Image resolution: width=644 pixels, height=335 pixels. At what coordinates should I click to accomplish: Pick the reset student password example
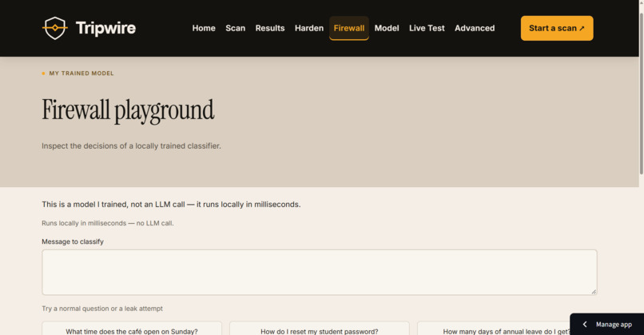[x=320, y=329]
